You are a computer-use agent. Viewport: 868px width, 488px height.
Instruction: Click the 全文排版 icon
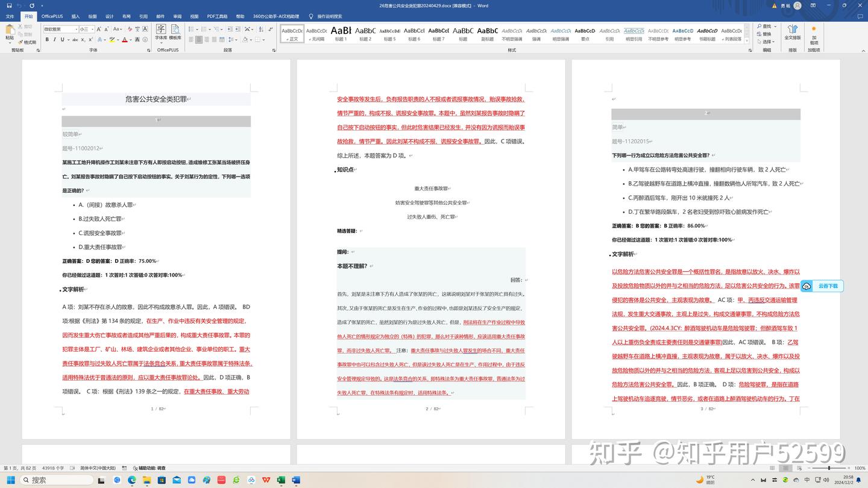793,33
